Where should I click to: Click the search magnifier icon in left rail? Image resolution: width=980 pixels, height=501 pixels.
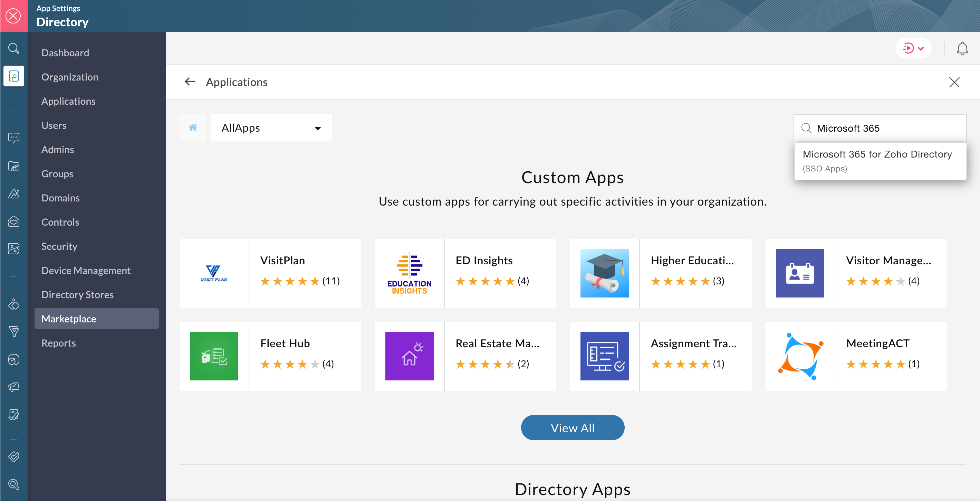click(x=14, y=48)
